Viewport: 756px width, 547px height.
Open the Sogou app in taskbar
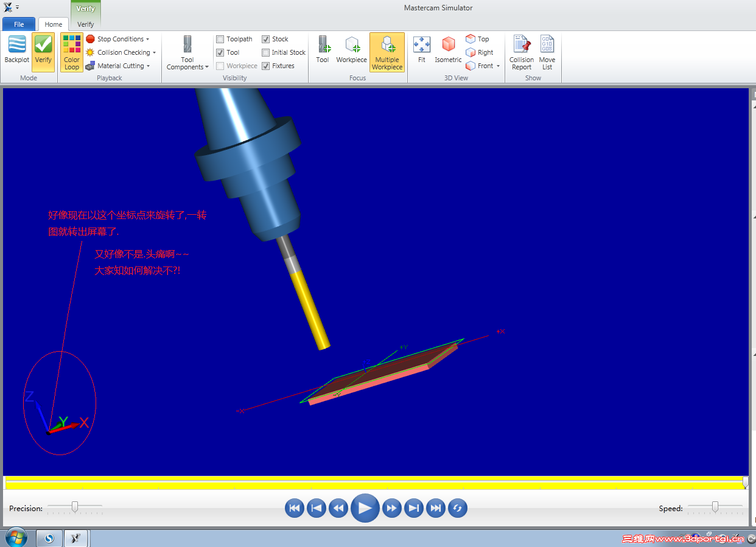point(49,538)
